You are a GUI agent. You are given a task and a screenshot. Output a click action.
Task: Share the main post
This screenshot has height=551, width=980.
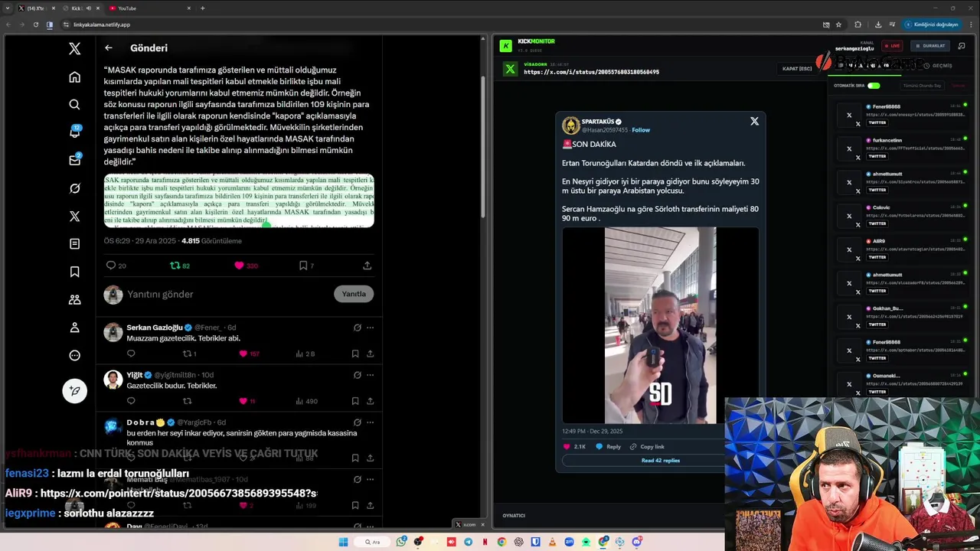pos(367,266)
